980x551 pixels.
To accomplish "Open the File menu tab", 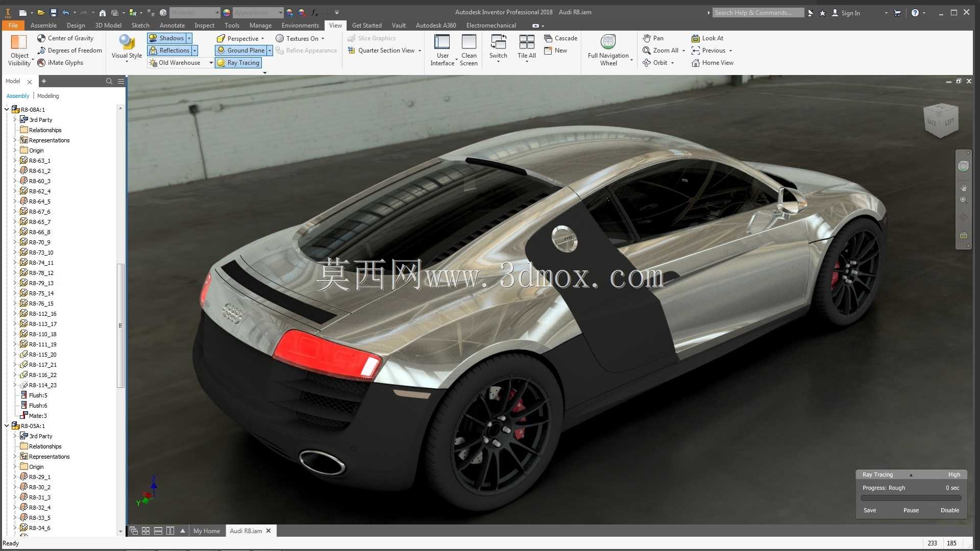I will pyautogui.click(x=13, y=26).
